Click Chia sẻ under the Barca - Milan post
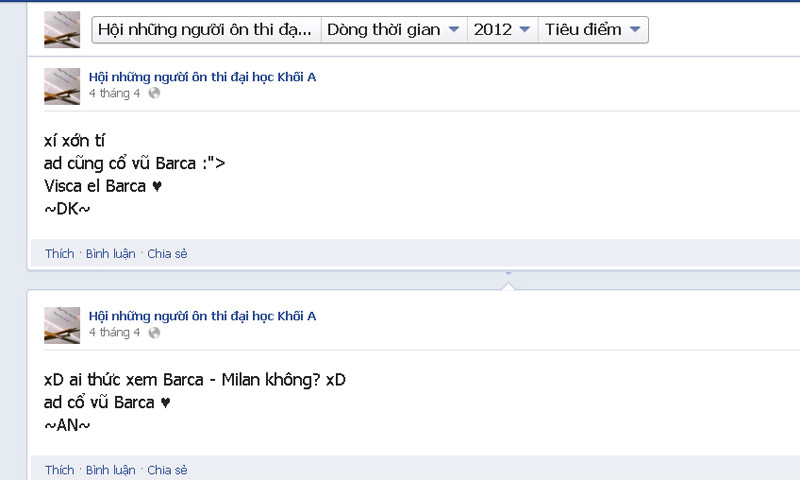800x480 pixels. [167, 470]
